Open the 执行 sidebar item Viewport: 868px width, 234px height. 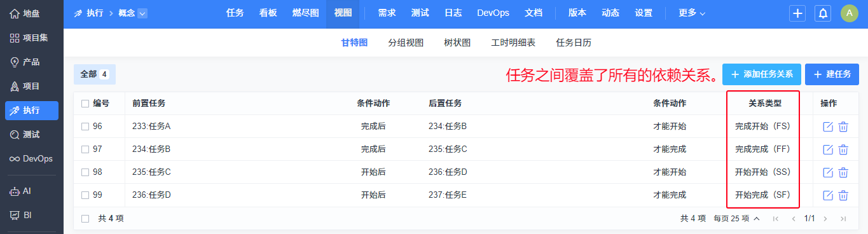pyautogui.click(x=32, y=110)
